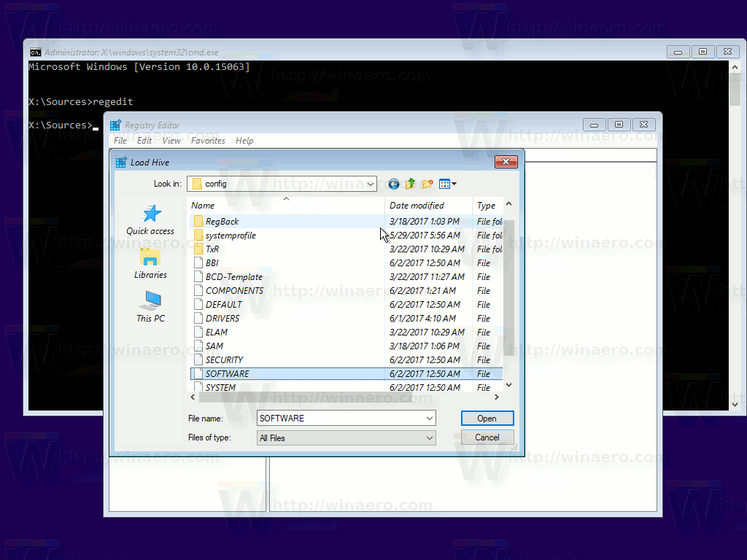Expand the File name dropdown
The image size is (747, 560).
(427, 418)
